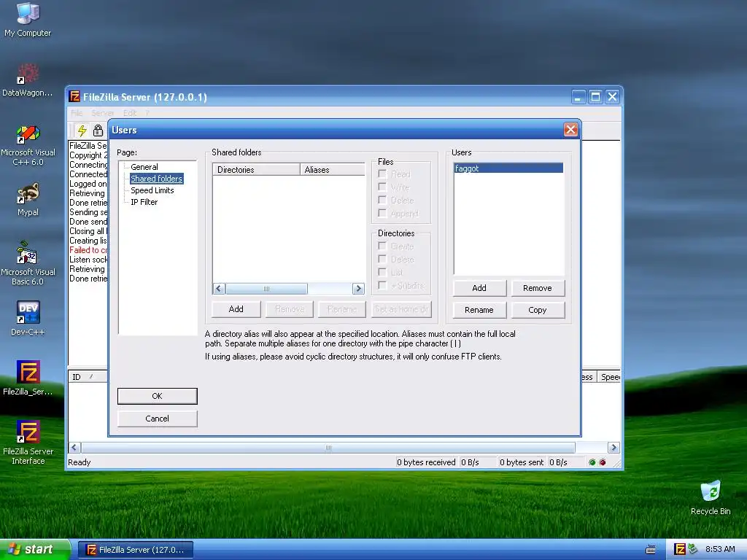Click Cancel in Users dialog
The image size is (747, 560).
click(158, 419)
